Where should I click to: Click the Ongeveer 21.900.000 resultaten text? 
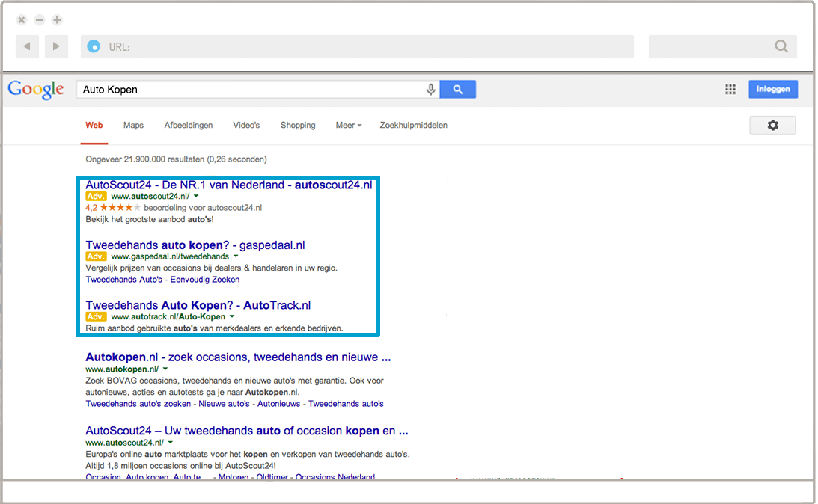(177, 159)
